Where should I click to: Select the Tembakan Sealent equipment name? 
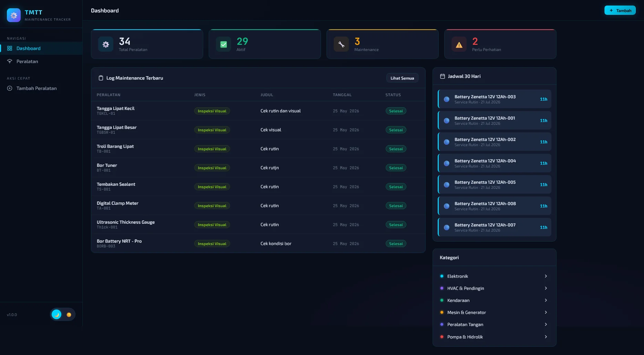pyautogui.click(x=116, y=184)
